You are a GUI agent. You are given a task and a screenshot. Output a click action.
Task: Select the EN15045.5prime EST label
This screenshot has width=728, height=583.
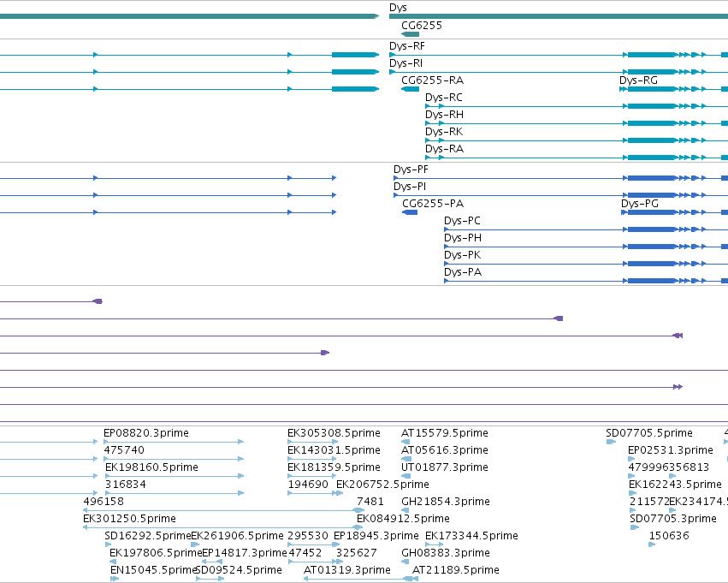pyautogui.click(x=154, y=571)
